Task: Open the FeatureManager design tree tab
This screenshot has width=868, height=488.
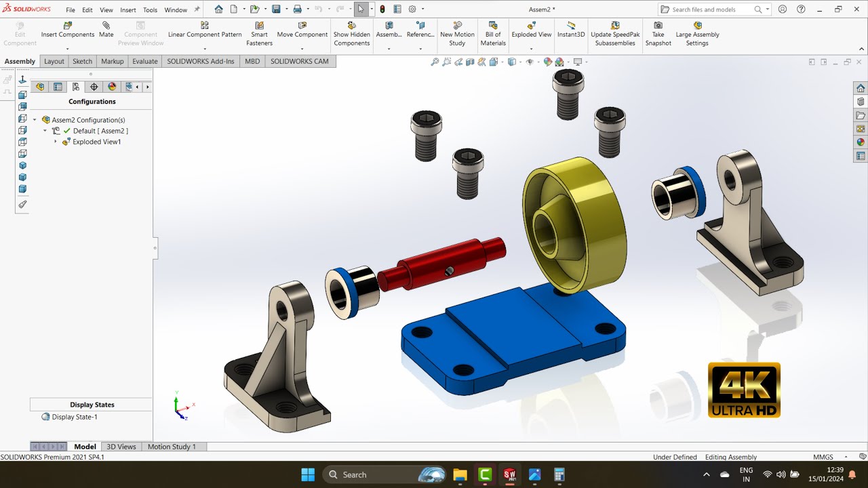Action: (40, 87)
